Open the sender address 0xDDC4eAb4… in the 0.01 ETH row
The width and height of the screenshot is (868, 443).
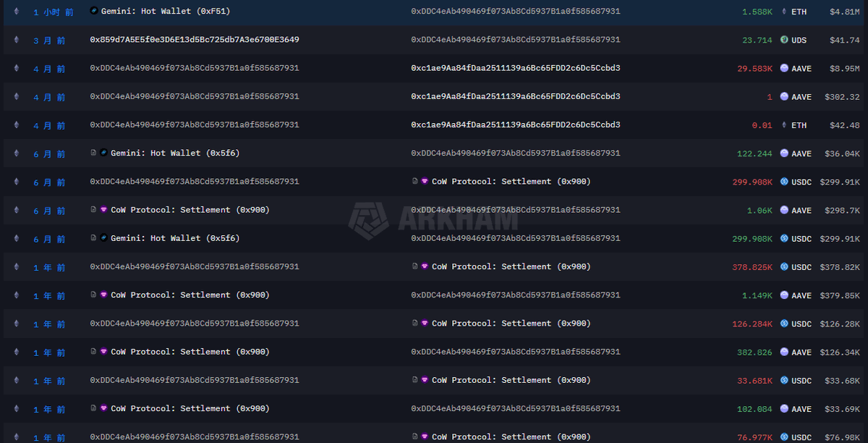(195, 125)
